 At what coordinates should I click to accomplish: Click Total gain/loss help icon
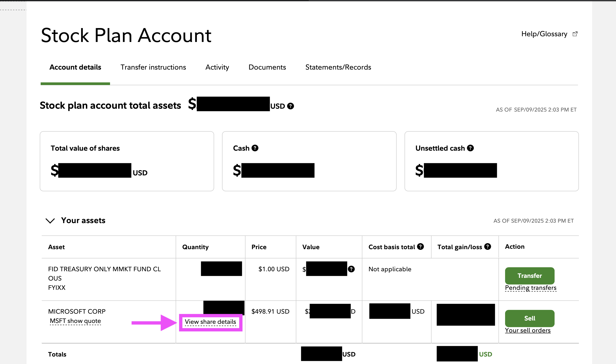[x=487, y=246]
